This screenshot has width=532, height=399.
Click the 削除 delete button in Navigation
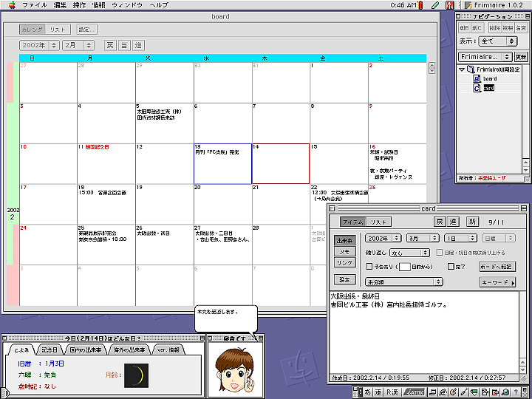(494, 28)
